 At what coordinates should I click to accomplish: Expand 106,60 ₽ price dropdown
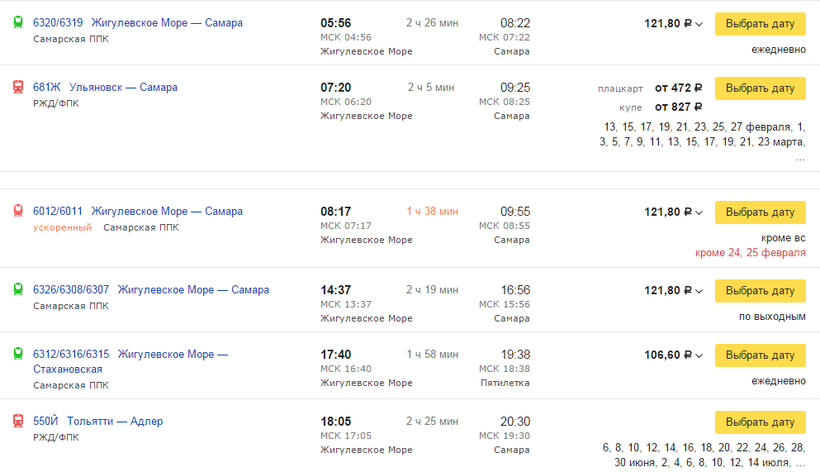(699, 355)
